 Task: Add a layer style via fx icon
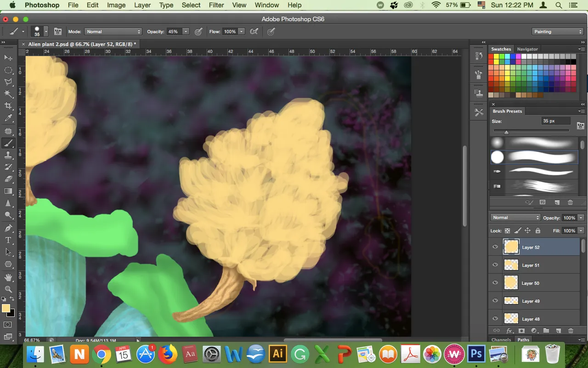coord(509,331)
